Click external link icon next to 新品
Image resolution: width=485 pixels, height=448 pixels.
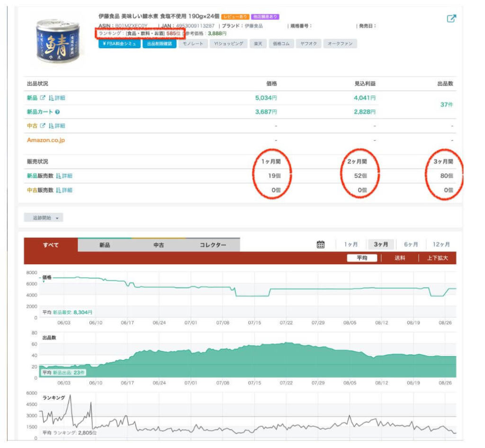coord(42,98)
